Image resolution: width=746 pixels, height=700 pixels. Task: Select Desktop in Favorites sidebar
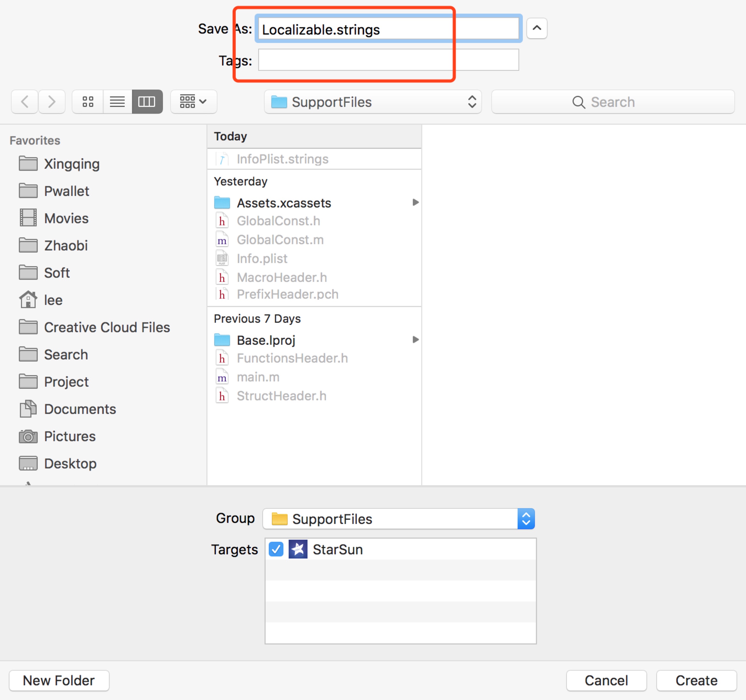[70, 463]
